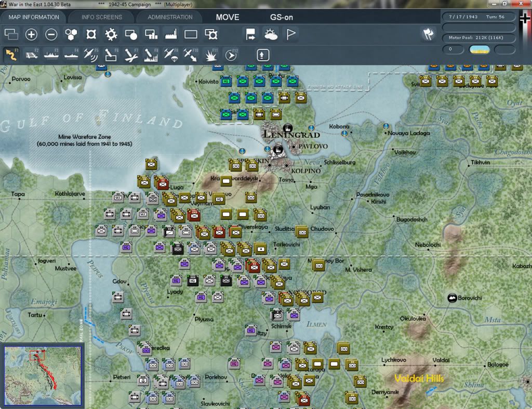Click the Volkhov town label
The height and width of the screenshot is (409, 532).
pos(405,152)
